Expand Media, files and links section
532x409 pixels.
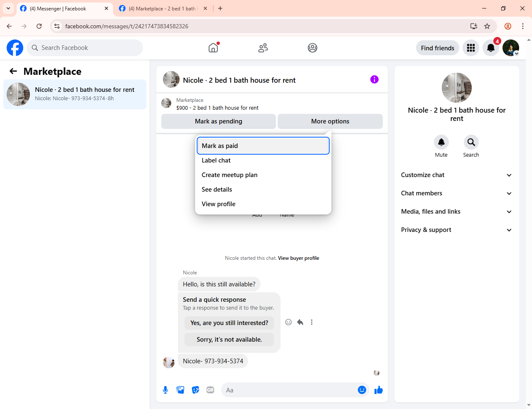456,212
